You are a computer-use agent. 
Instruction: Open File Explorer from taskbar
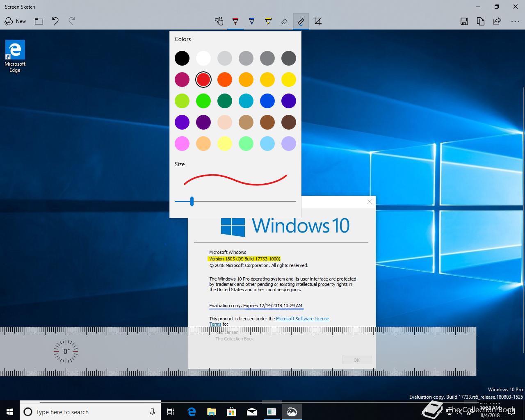[212, 412]
